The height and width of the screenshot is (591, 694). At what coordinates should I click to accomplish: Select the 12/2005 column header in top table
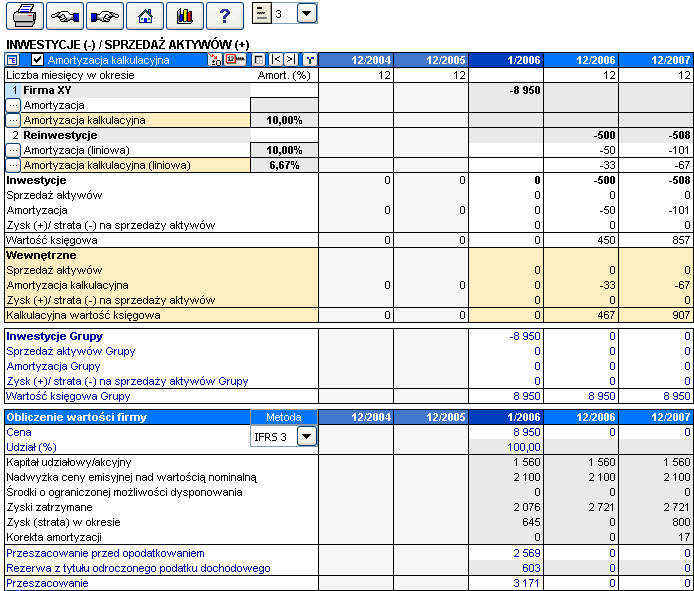(x=431, y=60)
